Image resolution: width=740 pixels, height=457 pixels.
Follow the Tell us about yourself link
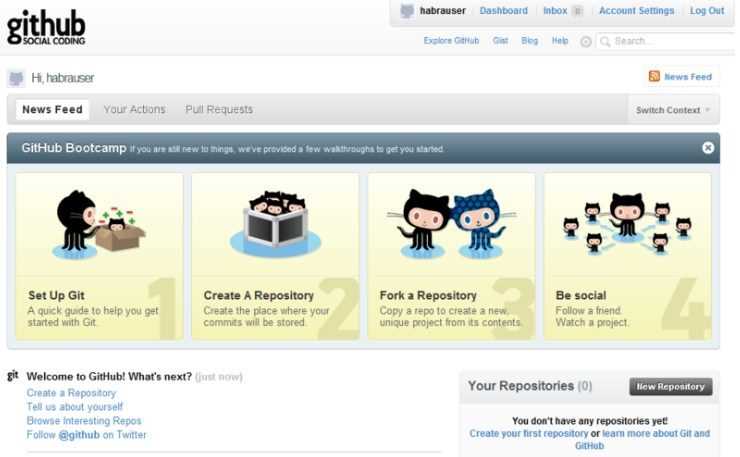tap(75, 407)
